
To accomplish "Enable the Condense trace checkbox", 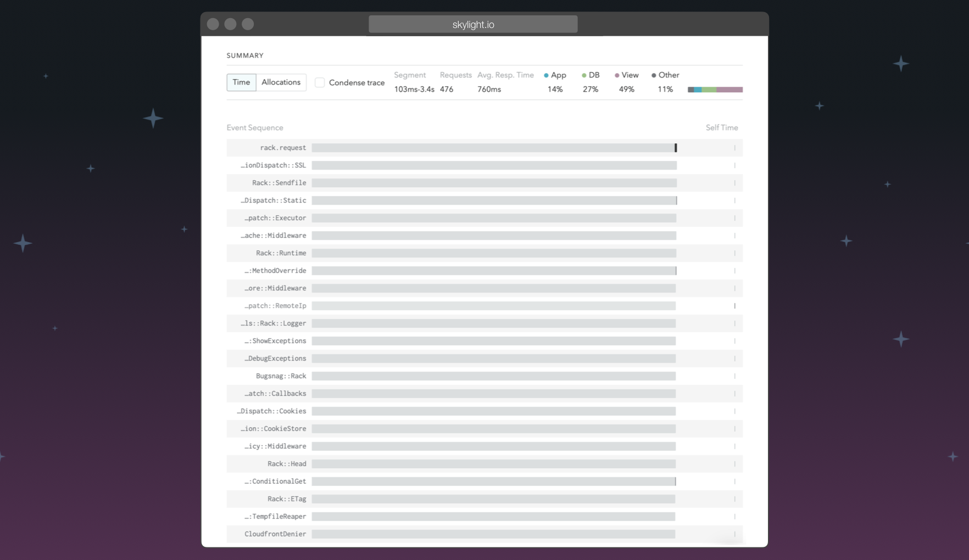I will pyautogui.click(x=320, y=82).
